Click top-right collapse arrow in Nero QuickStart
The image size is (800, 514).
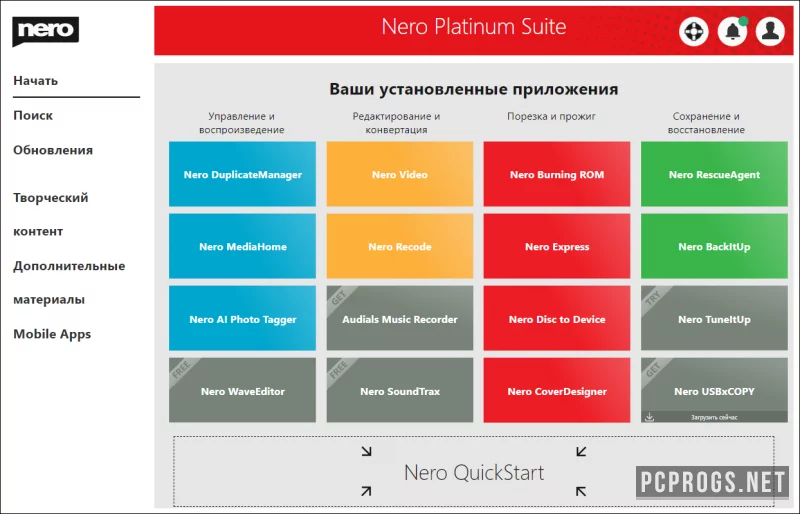pyautogui.click(x=581, y=451)
